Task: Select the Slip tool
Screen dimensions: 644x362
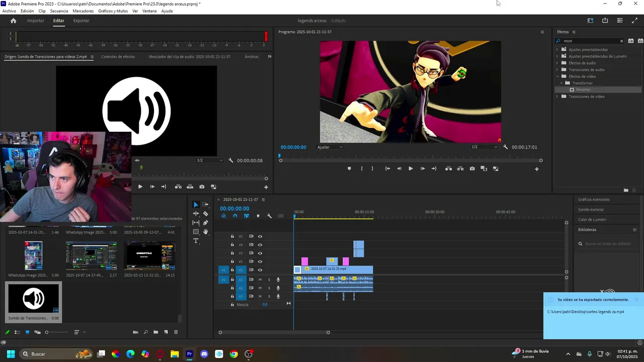Action: pyautogui.click(x=196, y=223)
